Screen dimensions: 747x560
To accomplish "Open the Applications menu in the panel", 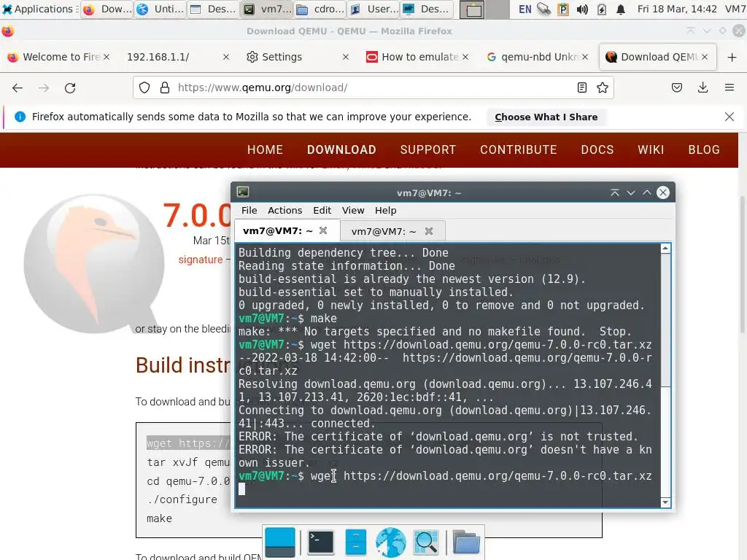I will (39, 9).
